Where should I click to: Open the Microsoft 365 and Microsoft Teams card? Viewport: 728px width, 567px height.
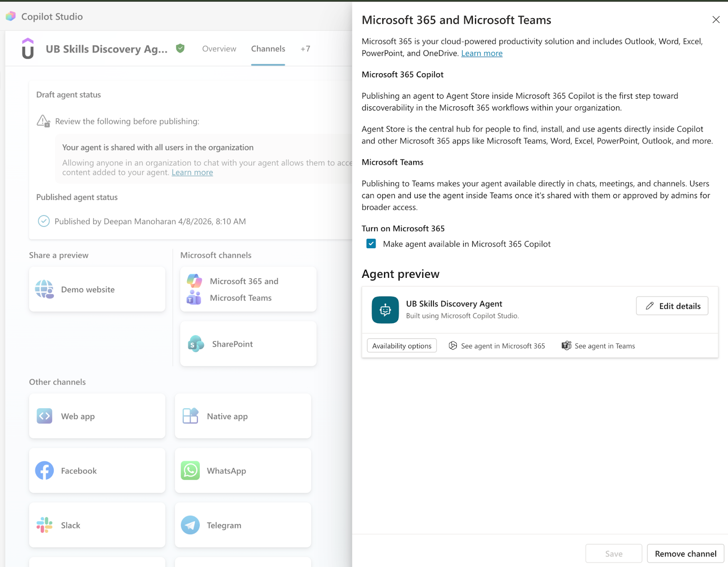click(x=248, y=289)
